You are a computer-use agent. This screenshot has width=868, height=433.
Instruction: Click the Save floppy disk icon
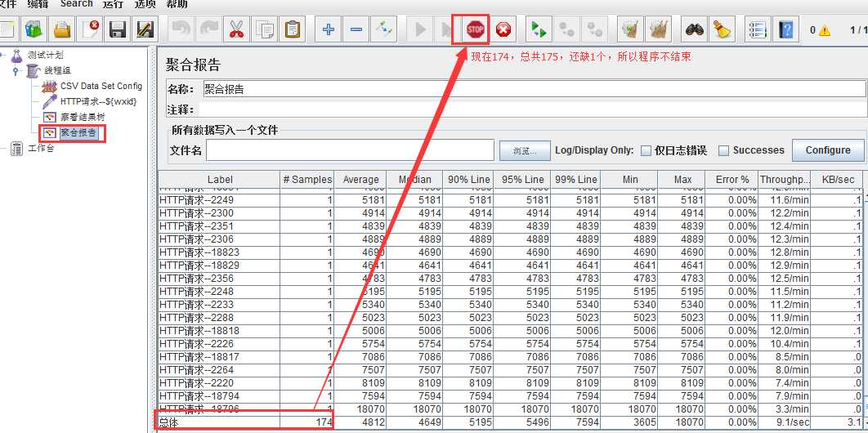(117, 30)
